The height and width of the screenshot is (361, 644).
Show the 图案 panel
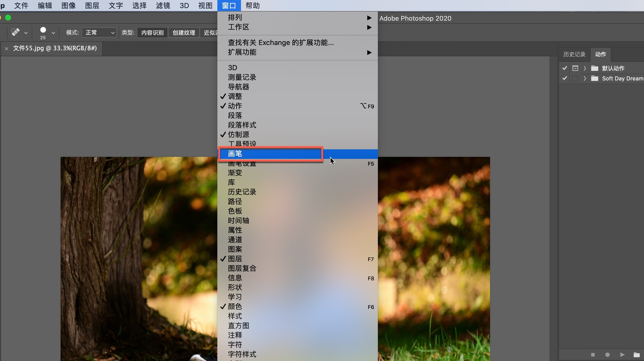pyautogui.click(x=298, y=249)
